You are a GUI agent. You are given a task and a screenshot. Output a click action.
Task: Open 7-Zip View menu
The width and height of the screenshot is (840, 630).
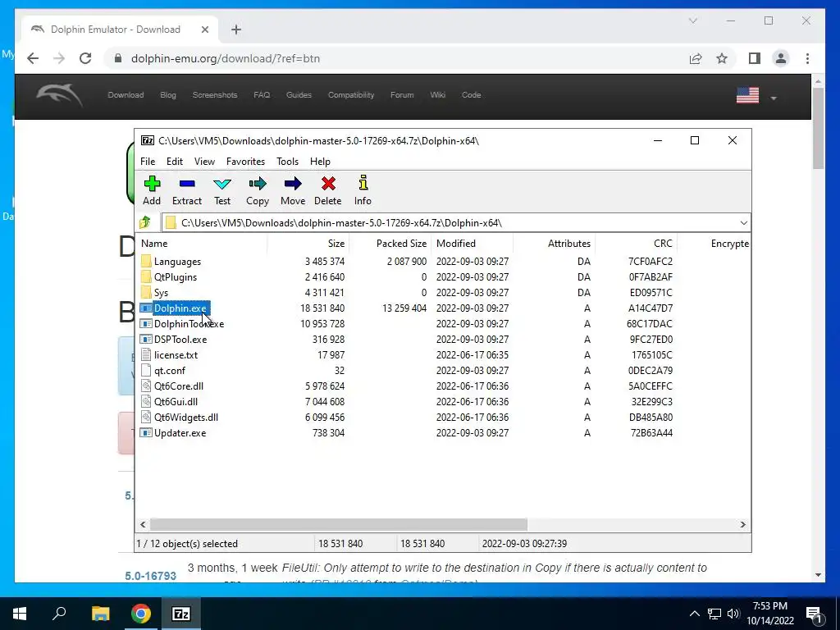pos(204,162)
